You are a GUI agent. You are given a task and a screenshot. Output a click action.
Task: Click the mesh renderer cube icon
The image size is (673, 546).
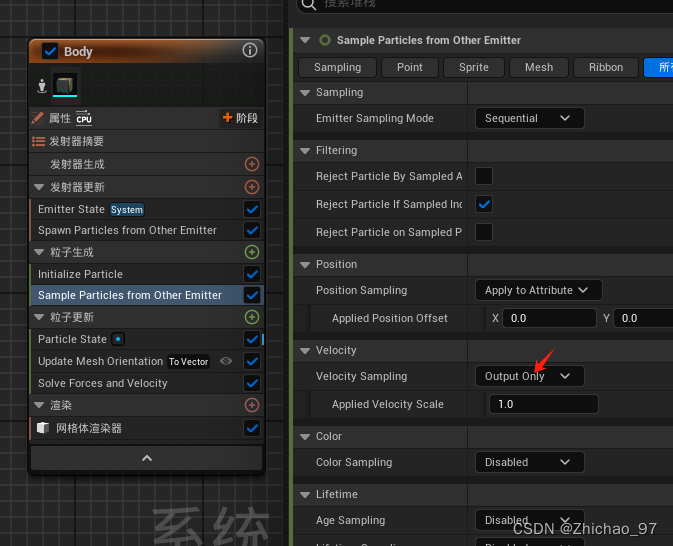[x=43, y=428]
